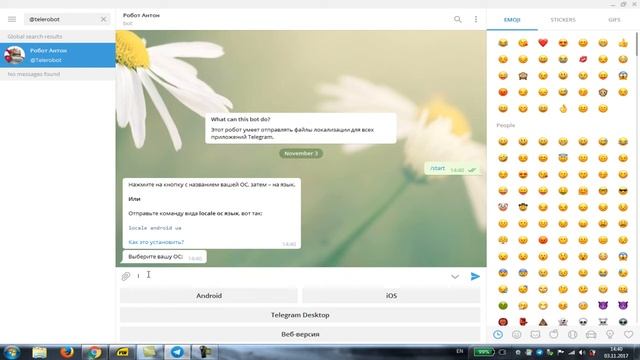640x360 pixels.
Task: Jump to Travel emoji category car icon
Action: pyautogui.click(x=591, y=335)
